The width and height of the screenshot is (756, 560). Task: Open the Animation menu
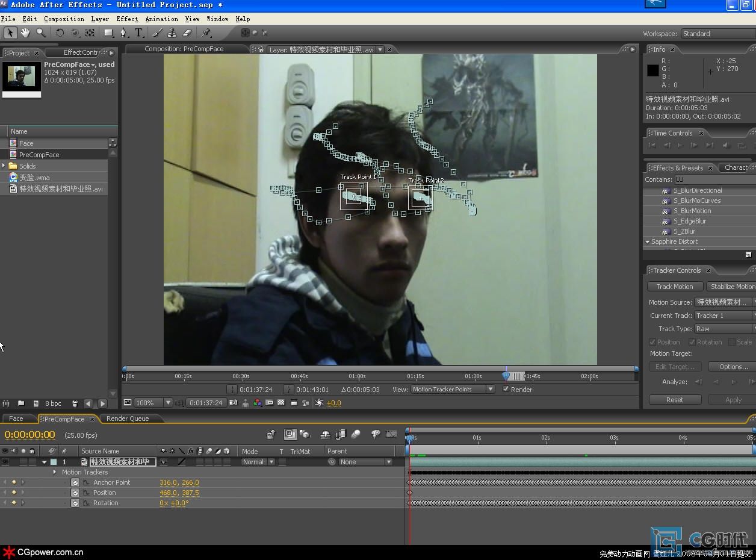pos(161,19)
